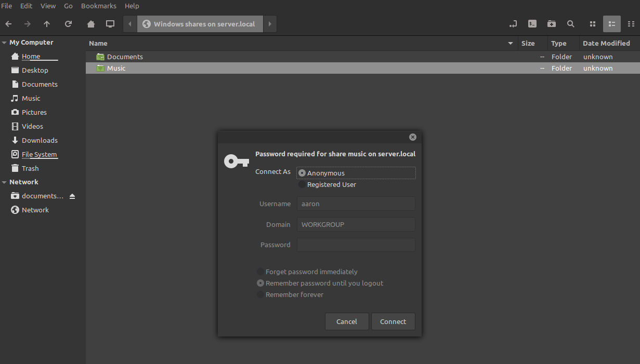Select Remember forever option
This screenshot has width=640, height=364.
(260, 294)
